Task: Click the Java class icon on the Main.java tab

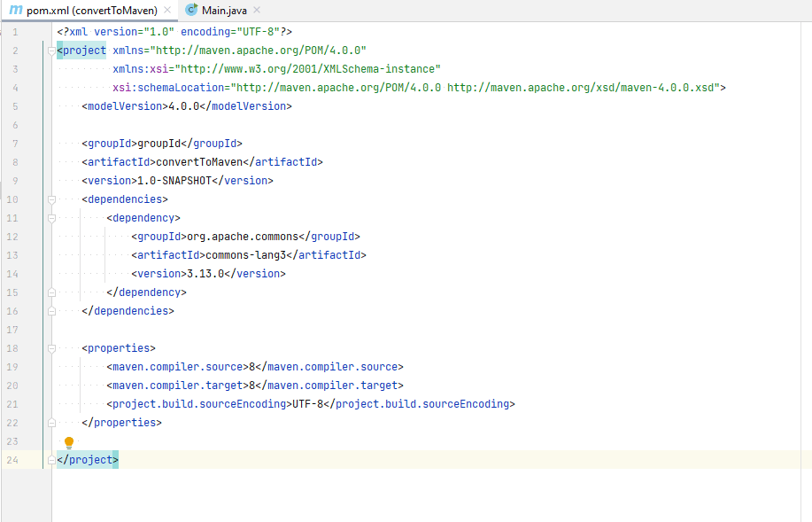Action: coord(191,10)
